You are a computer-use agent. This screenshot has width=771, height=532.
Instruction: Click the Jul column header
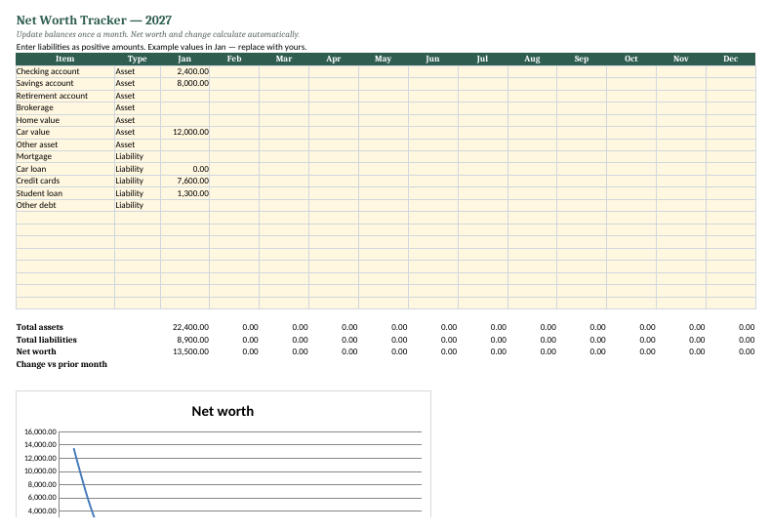click(x=482, y=59)
